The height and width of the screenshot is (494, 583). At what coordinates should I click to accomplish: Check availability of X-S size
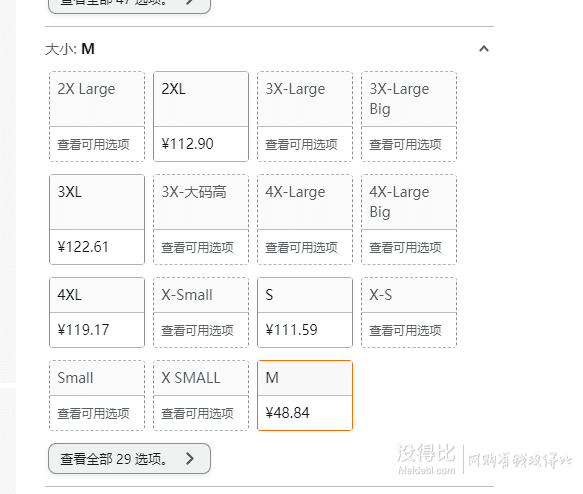coord(409,312)
